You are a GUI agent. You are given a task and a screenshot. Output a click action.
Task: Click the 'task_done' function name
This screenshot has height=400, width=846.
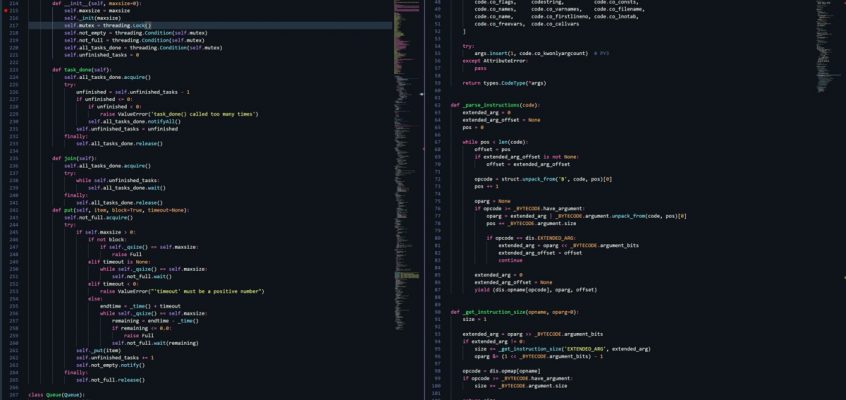78,70
